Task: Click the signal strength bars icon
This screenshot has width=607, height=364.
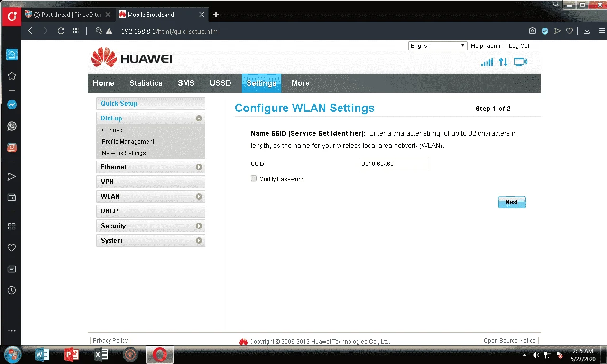Action: 487,62
